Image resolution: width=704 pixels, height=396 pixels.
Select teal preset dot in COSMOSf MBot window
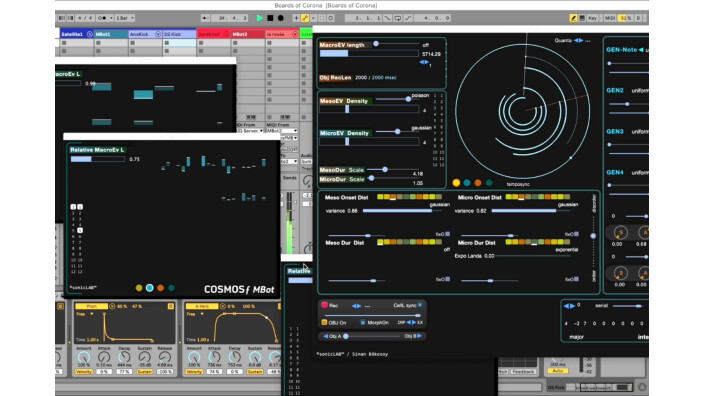click(150, 288)
